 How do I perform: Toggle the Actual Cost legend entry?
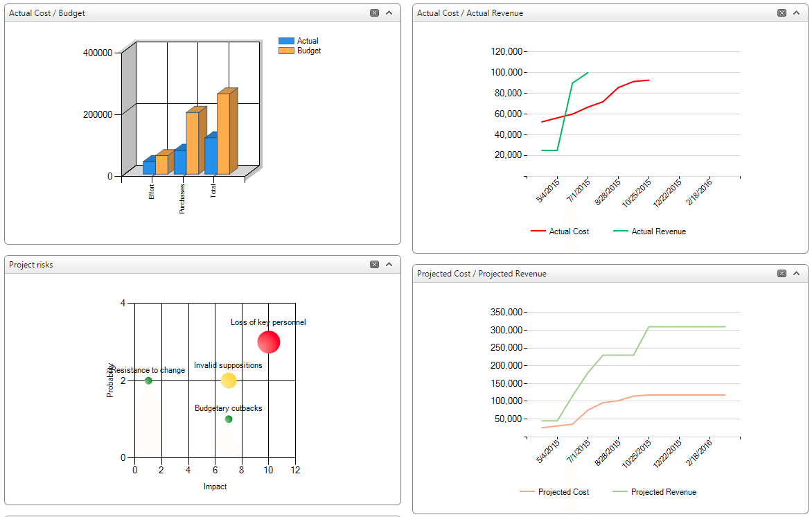point(560,231)
